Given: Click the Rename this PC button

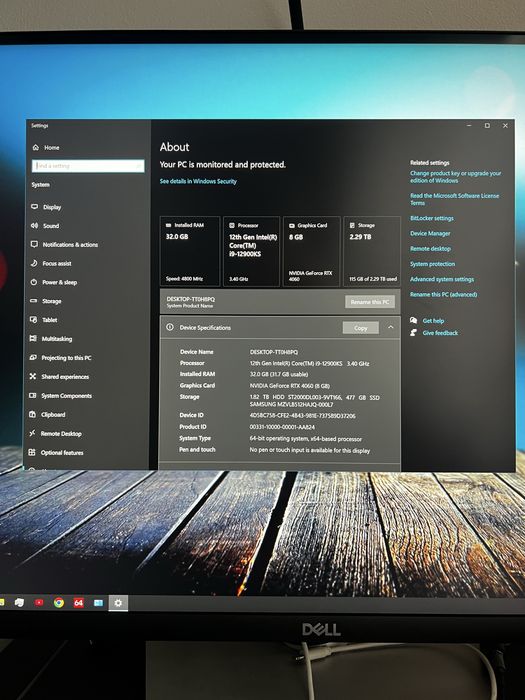Looking at the screenshot, I should (x=370, y=302).
